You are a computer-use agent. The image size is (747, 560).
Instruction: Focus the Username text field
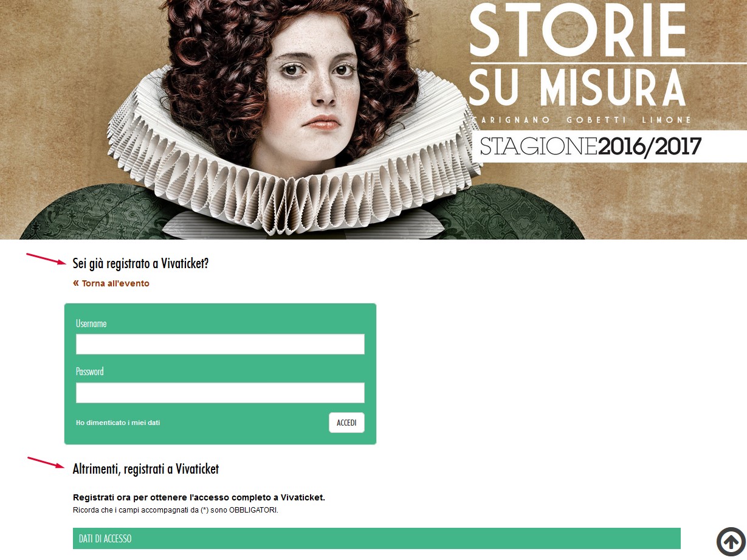(x=220, y=344)
